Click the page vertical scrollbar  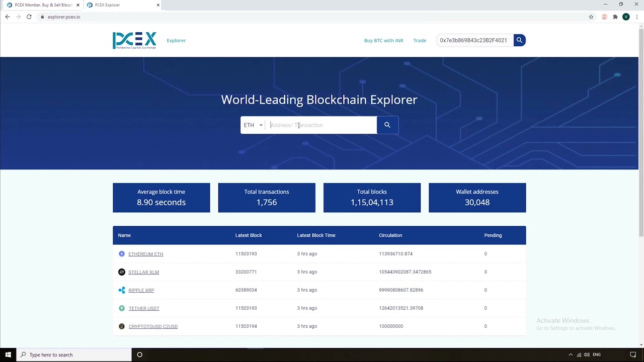(641, 133)
